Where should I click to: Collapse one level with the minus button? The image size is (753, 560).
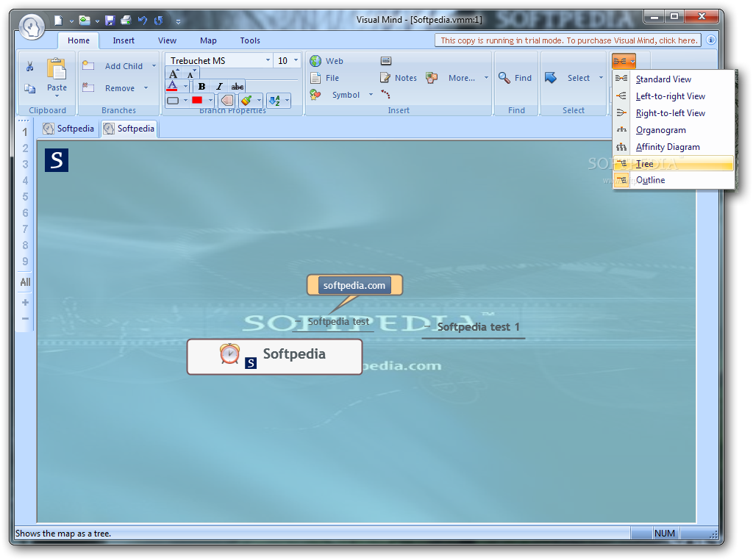click(x=25, y=318)
